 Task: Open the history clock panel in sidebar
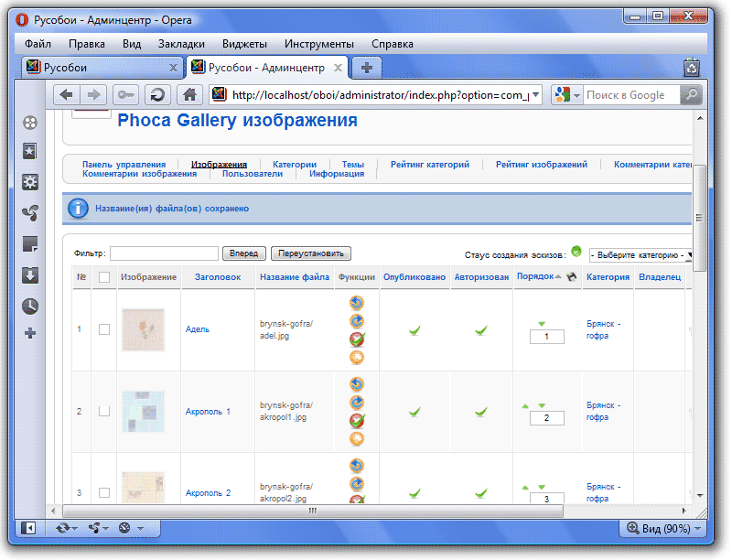tap(30, 306)
